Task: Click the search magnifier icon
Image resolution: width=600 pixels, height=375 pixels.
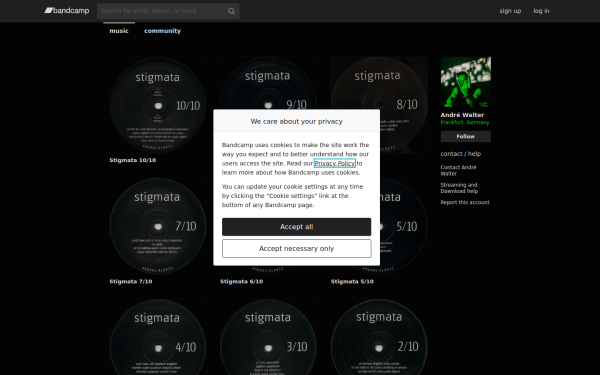Action: pos(231,11)
